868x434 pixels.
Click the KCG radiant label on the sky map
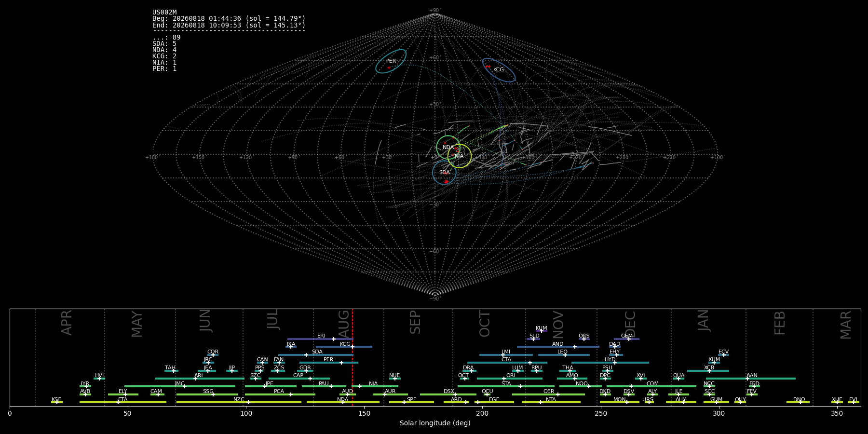click(499, 70)
